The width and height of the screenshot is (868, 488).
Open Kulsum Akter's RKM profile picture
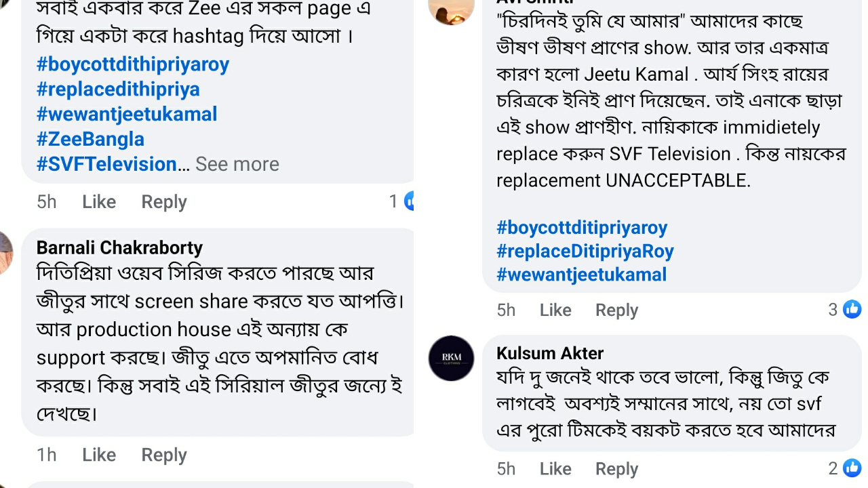451,359
